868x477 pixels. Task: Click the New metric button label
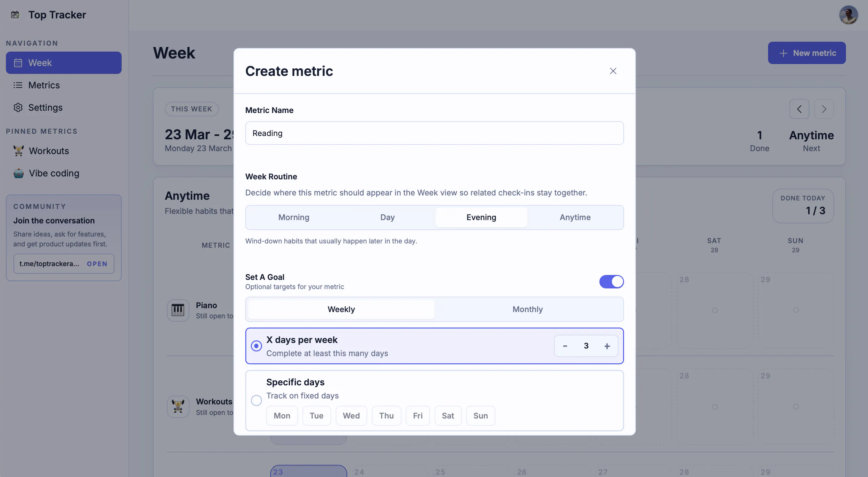(814, 53)
